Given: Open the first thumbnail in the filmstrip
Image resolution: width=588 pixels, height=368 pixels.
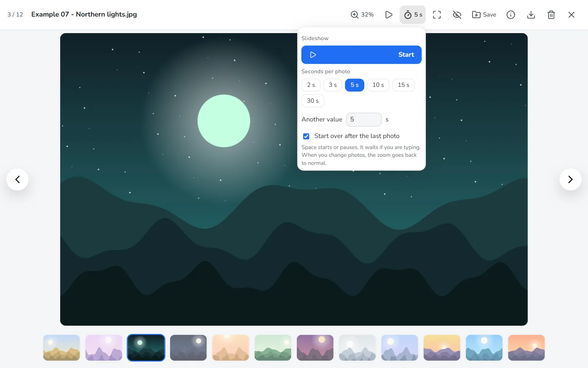Looking at the screenshot, I should tap(61, 348).
